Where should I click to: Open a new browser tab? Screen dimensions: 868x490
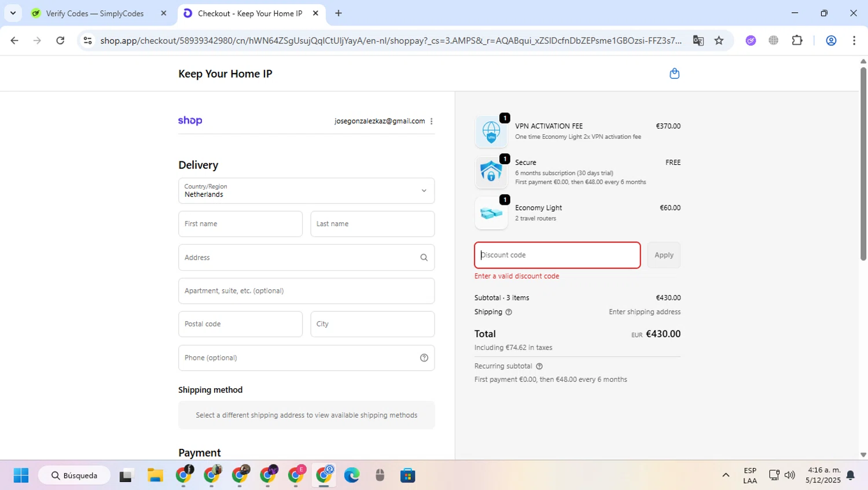[x=339, y=13]
